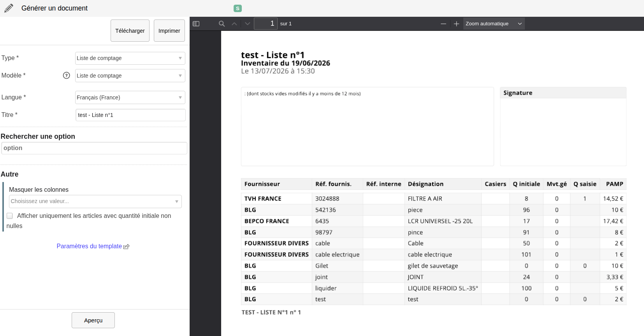
Task: Click the Inventaire du 19/06/2026 subtitle
Action: coord(285,63)
